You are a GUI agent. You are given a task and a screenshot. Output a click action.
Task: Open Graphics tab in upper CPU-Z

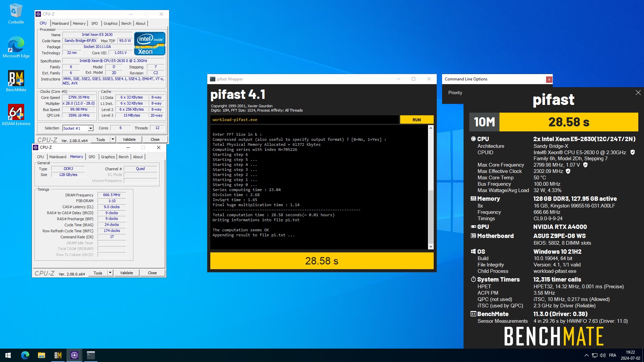(110, 23)
